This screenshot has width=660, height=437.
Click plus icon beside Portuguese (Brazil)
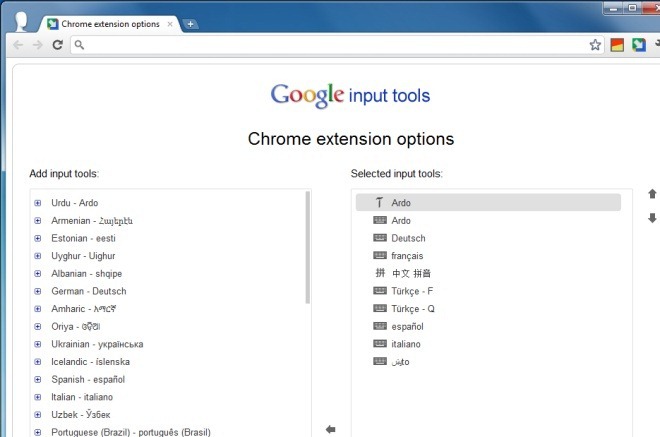(x=38, y=432)
